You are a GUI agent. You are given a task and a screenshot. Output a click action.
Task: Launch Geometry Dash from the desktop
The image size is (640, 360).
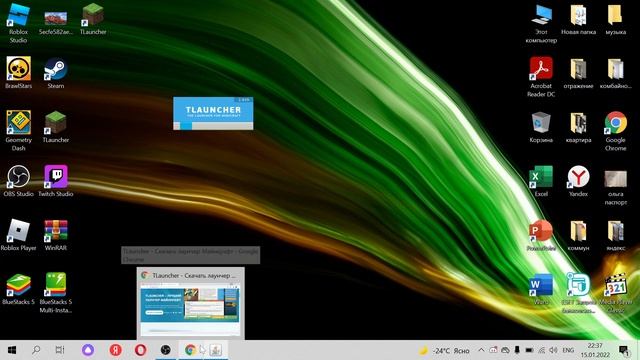18,131
